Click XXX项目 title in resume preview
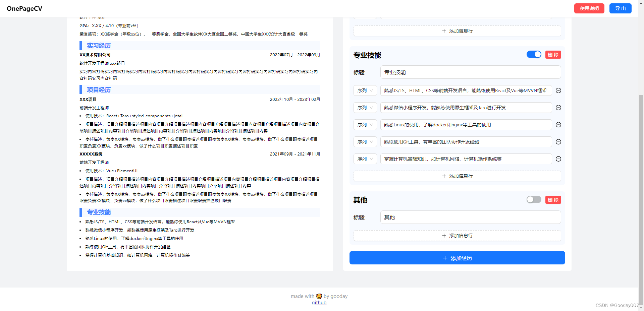Image resolution: width=644 pixels, height=311 pixels. (x=88, y=100)
